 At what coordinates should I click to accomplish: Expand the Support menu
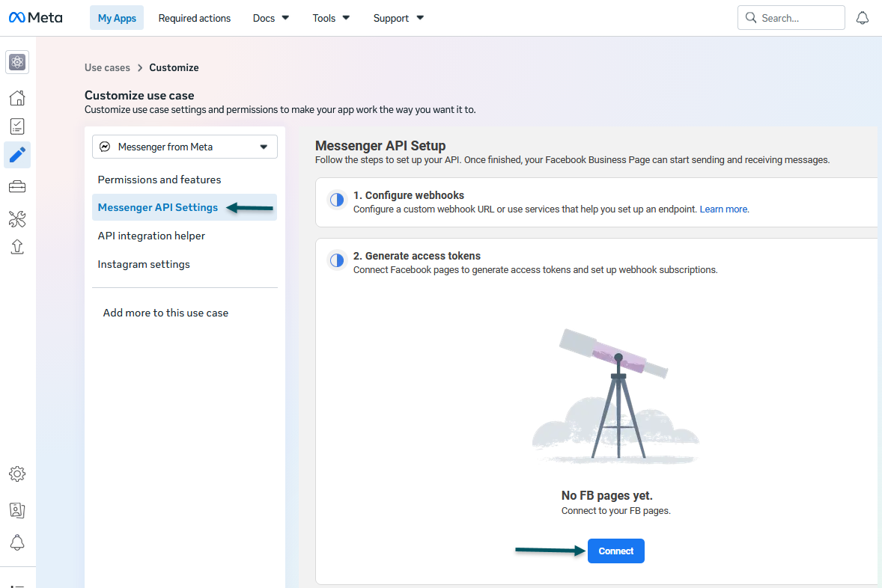click(x=398, y=18)
